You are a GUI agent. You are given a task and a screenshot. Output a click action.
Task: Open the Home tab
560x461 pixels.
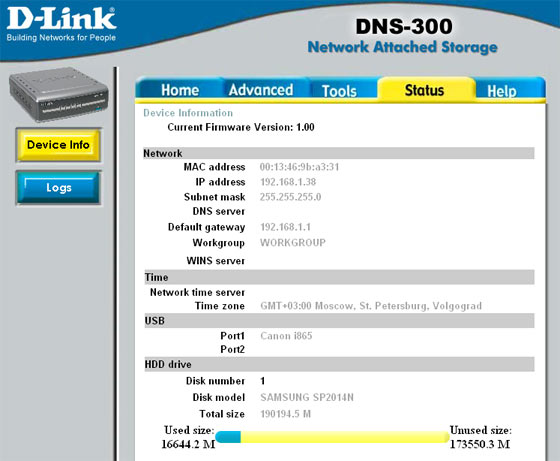180,90
